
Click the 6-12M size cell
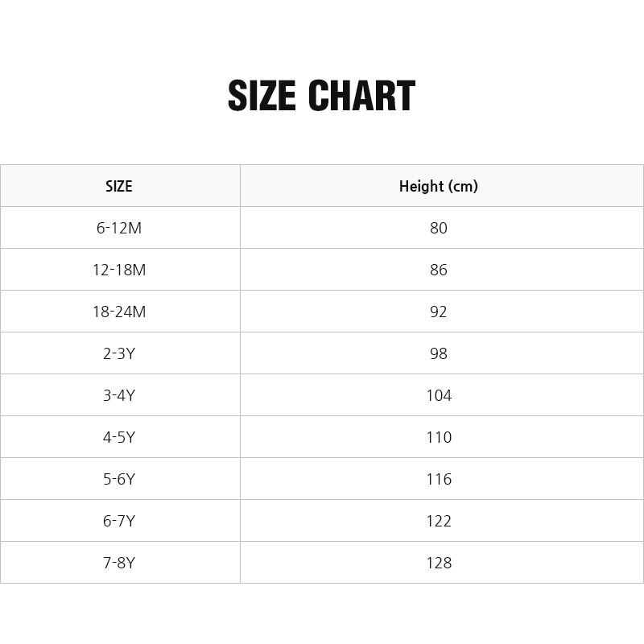(119, 228)
